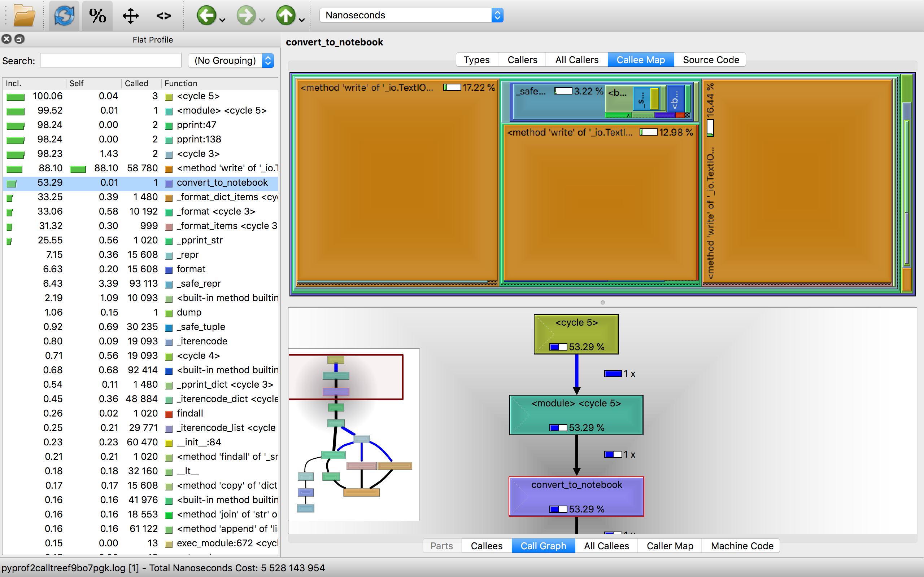The width and height of the screenshot is (924, 577).
Task: Click the Search input field
Action: click(111, 61)
